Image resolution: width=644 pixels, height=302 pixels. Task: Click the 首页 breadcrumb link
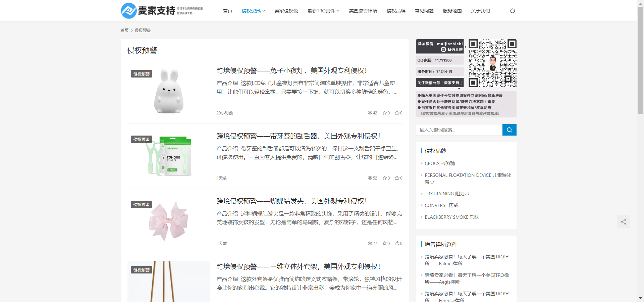124,30
